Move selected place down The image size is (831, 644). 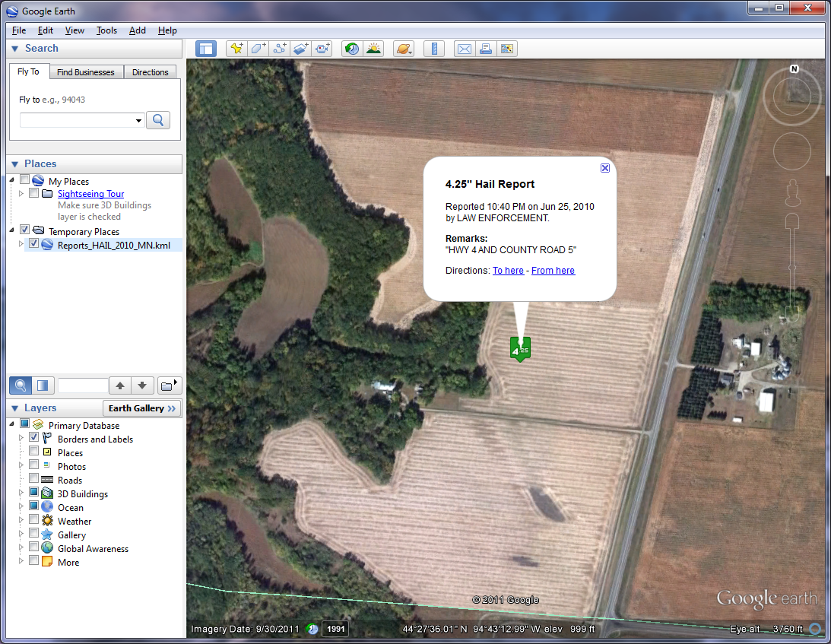click(x=142, y=385)
